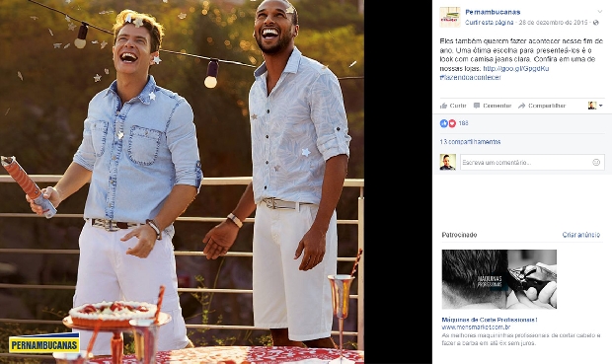Click the Máquinas de Corte Profissional ad title
612x364 pixels.
point(490,320)
